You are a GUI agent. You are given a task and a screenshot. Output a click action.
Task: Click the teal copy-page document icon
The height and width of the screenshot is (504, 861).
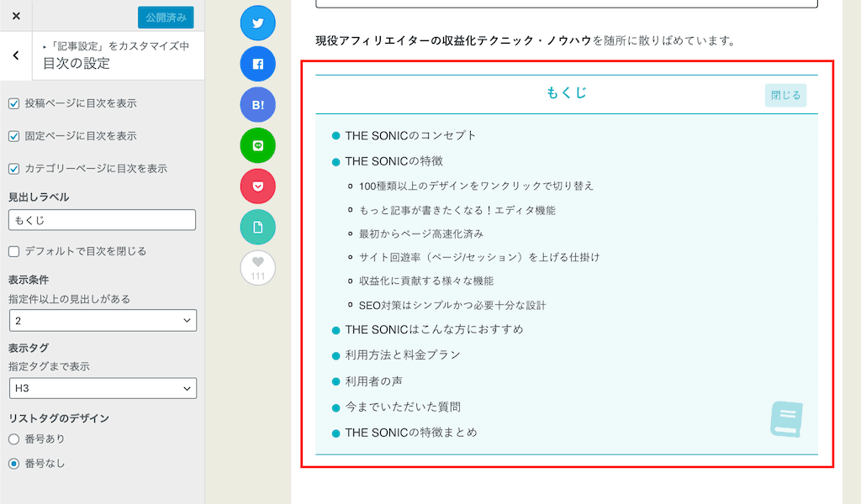[257, 227]
